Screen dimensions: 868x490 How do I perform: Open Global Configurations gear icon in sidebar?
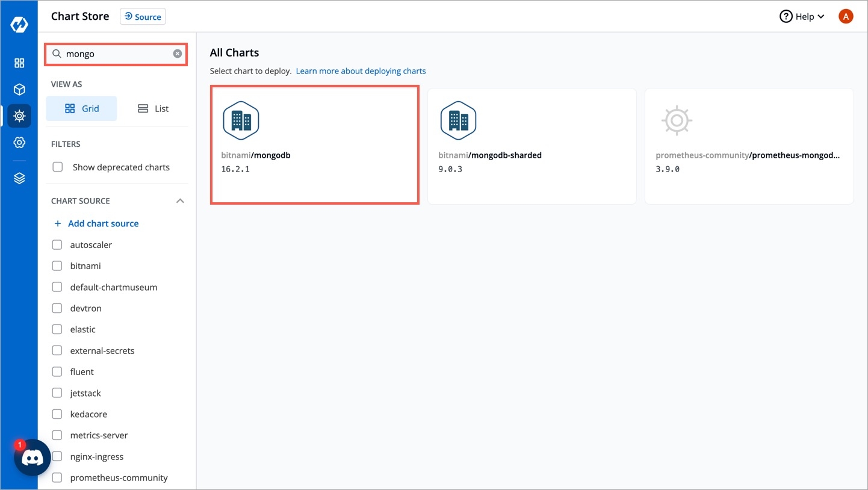tap(19, 142)
